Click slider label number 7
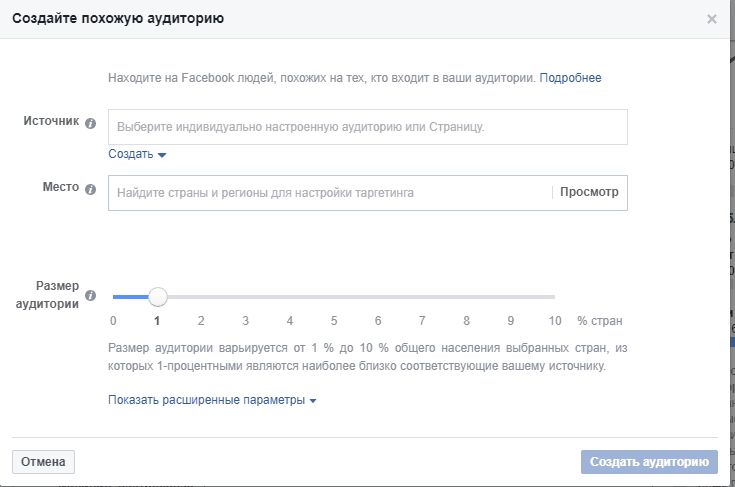Image resolution: width=735 pixels, height=487 pixels. click(x=422, y=321)
